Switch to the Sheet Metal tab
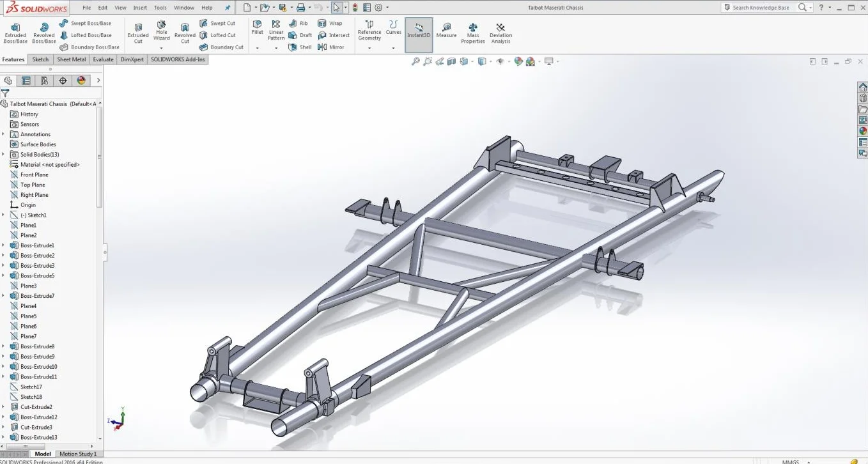This screenshot has width=868, height=464. click(x=72, y=59)
